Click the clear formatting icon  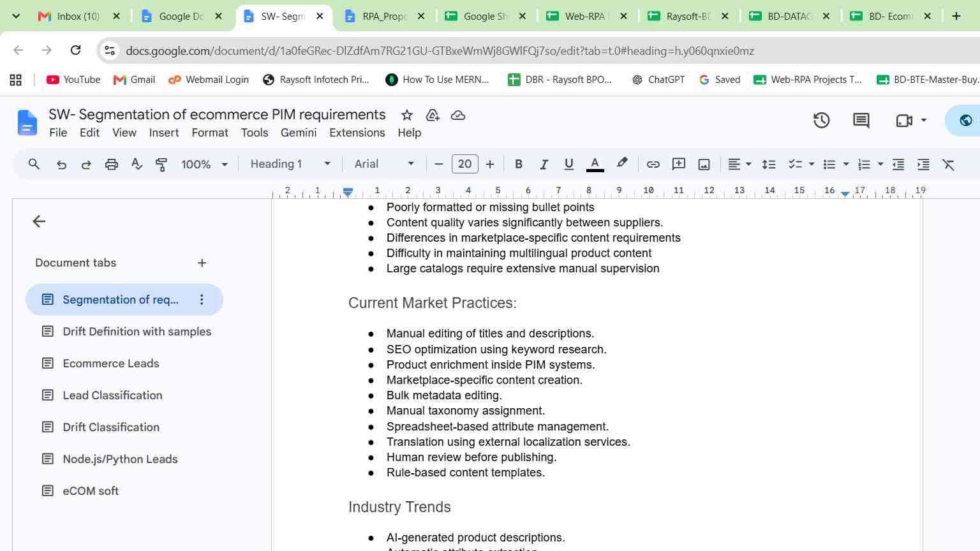(x=949, y=165)
